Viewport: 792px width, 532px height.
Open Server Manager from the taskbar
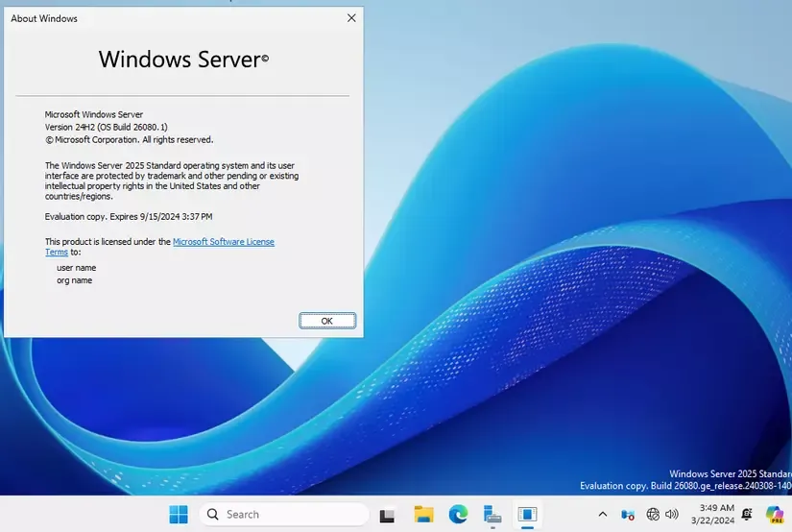[492, 515]
